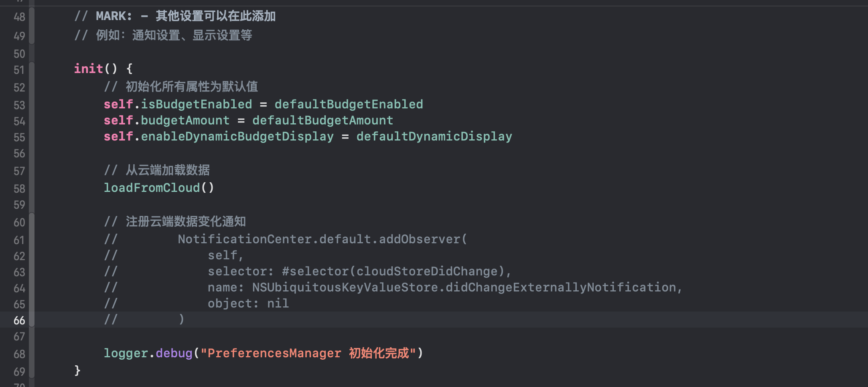Click line number 68 in the gutter
868x387 pixels.
coord(19,354)
